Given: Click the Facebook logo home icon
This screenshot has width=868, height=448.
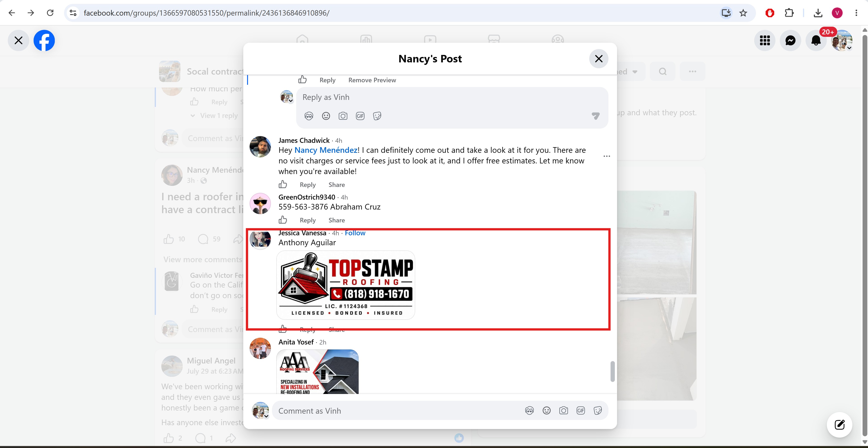Looking at the screenshot, I should coord(44,41).
